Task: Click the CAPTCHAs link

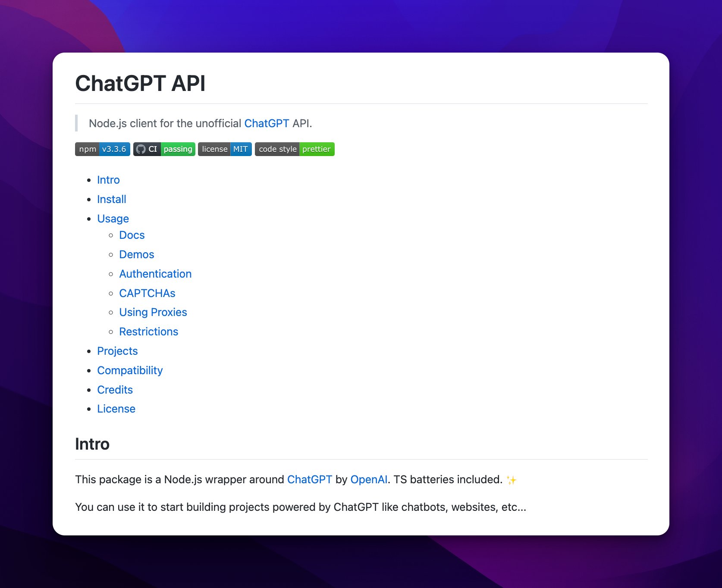Action: pyautogui.click(x=147, y=293)
